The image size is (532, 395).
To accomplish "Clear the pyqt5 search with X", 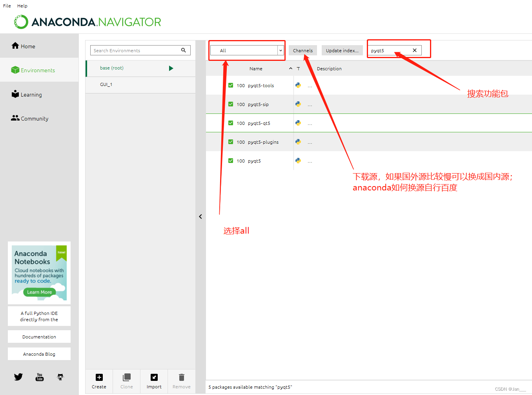I will [x=415, y=50].
